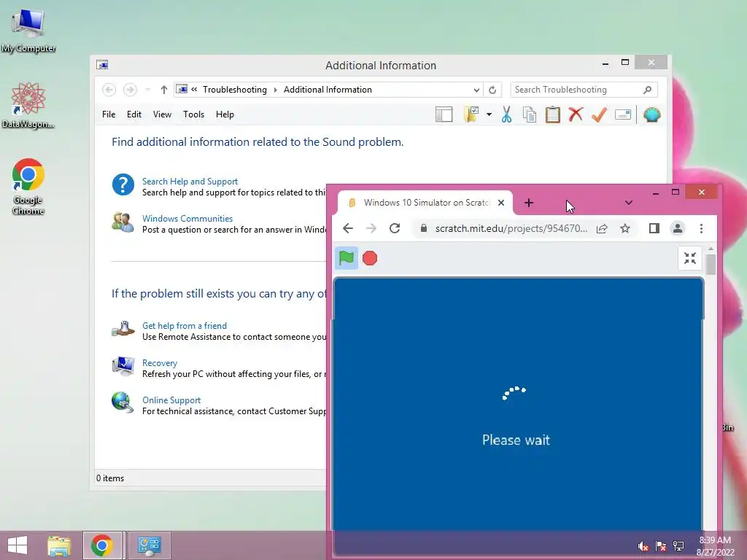Expand the address bar history dropdown
Screen dimensions: 747x560
tap(476, 90)
